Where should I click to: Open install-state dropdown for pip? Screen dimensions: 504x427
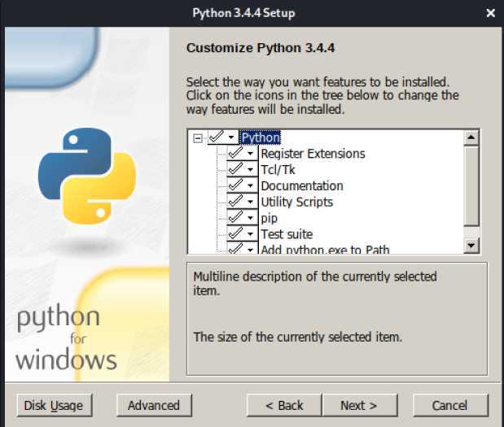pyautogui.click(x=243, y=218)
